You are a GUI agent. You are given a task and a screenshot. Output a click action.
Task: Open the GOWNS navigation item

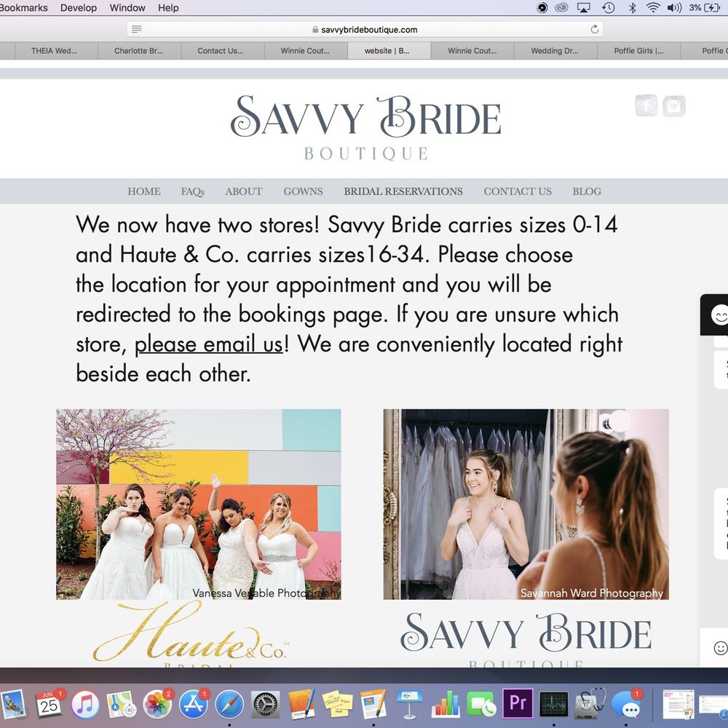tap(303, 191)
